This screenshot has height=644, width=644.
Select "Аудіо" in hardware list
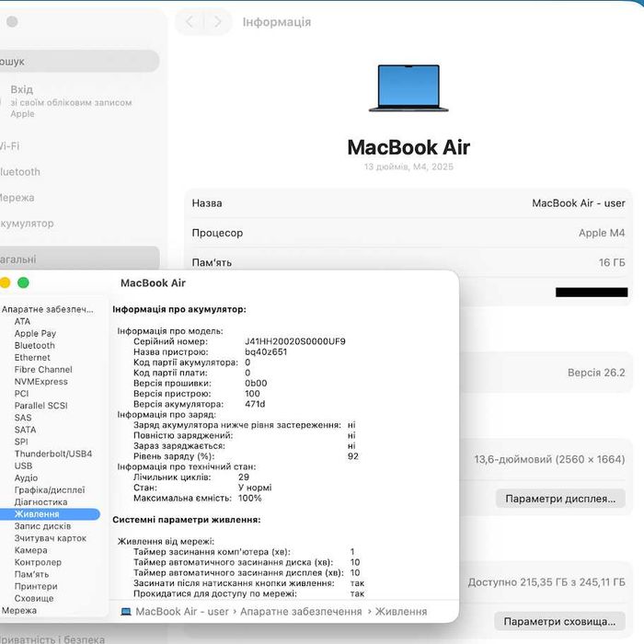click(26, 477)
